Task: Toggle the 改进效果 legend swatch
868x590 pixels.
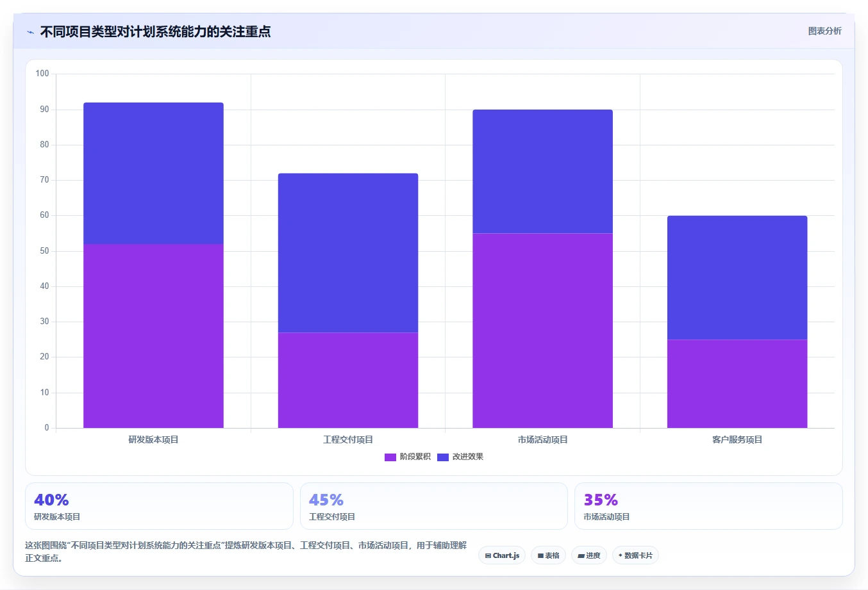Action: tap(442, 457)
